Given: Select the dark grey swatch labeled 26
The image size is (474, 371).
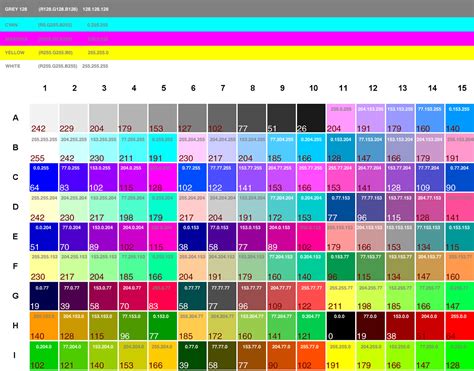Looking at the screenshot, I should 311,118.
